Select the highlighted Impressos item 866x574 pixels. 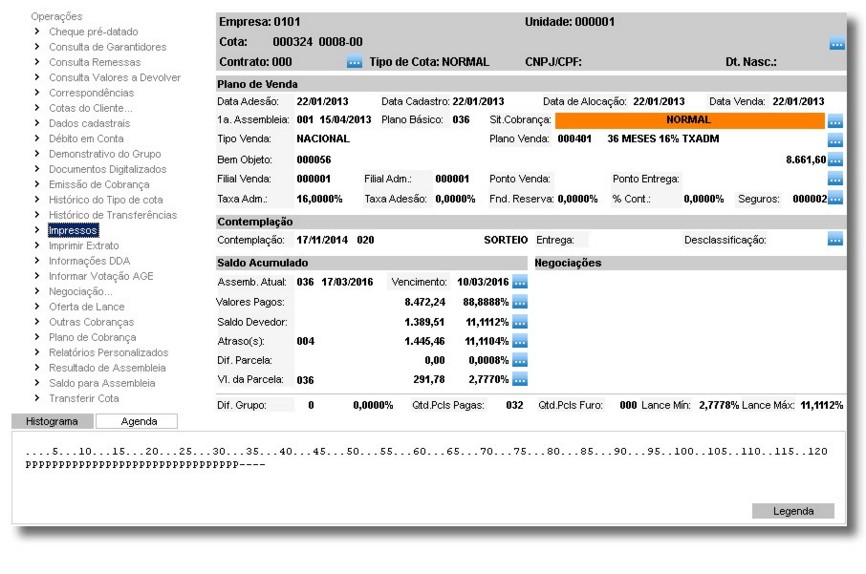(73, 230)
